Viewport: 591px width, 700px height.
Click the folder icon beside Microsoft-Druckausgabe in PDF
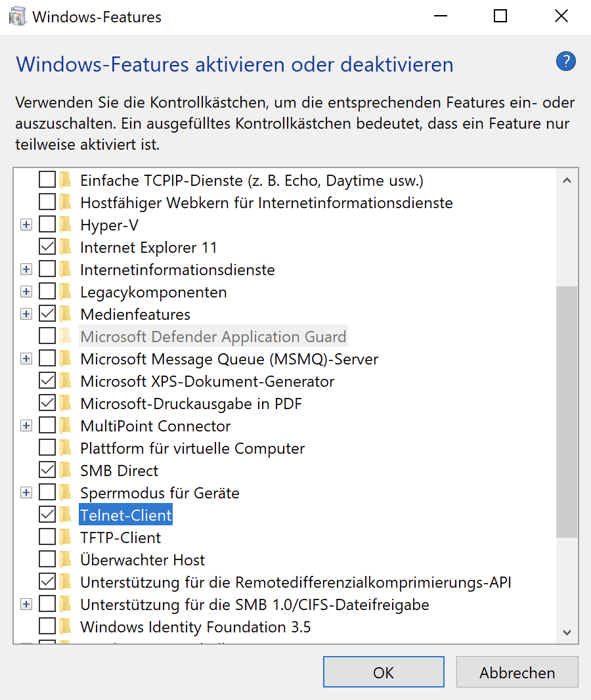point(66,403)
